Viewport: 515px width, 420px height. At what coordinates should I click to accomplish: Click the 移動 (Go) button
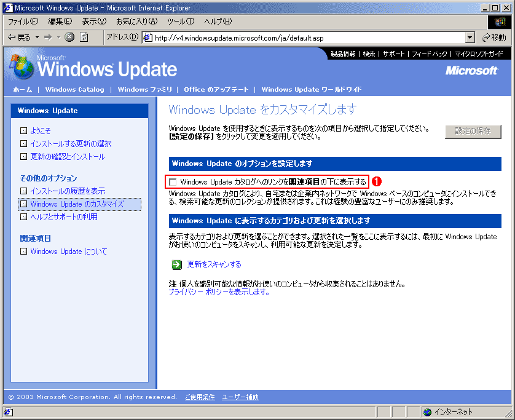(x=494, y=38)
